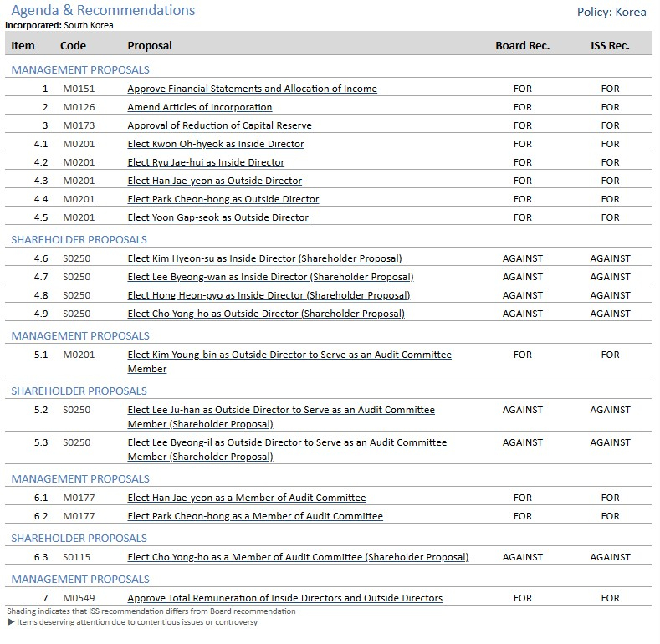Viewport: 660px width, 644px height.
Task: Open Elect Ryu Jae-hui as Inside Director
Action: pos(206,162)
